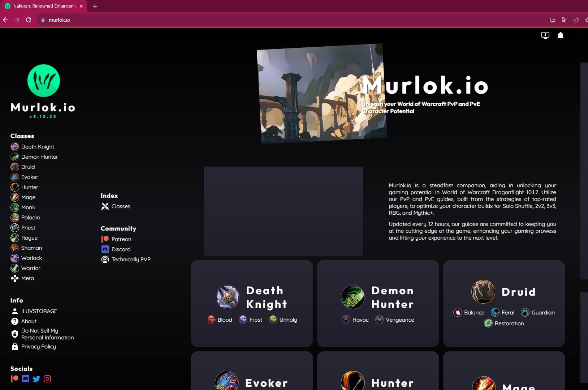The width and height of the screenshot is (588, 390).
Task: Click the Death Knight large class icon
Action: pyautogui.click(x=227, y=297)
